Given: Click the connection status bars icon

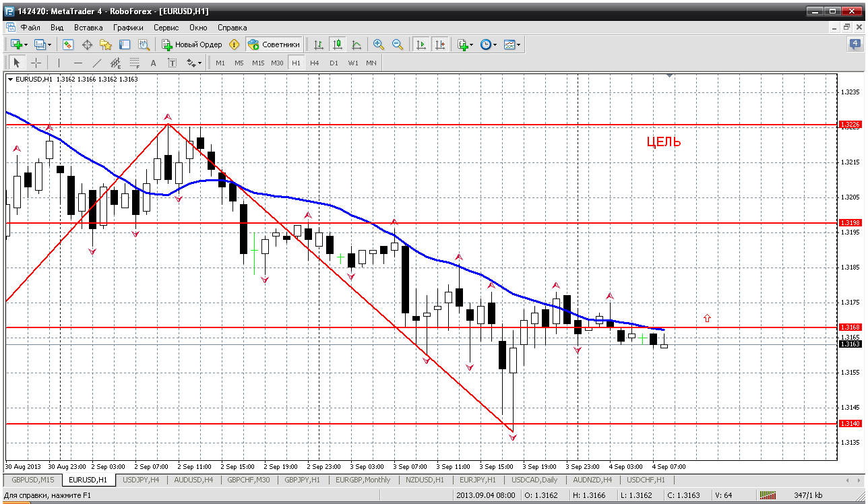Looking at the screenshot, I should (768, 495).
